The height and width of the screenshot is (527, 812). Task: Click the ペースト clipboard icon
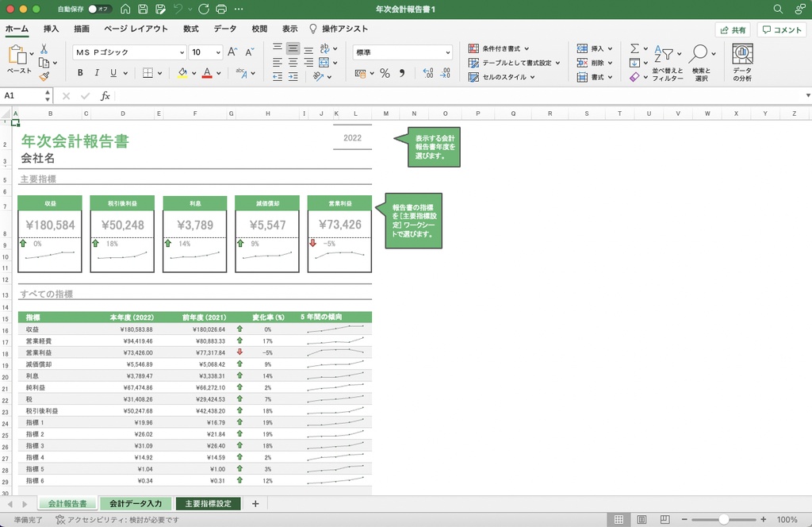(x=17, y=55)
